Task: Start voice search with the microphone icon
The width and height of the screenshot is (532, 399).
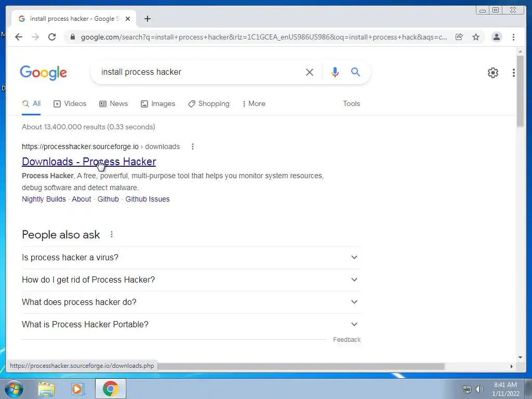Action: pos(335,72)
